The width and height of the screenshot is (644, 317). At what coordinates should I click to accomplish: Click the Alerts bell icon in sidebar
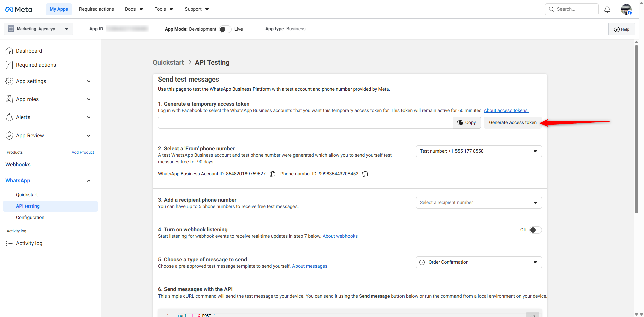[9, 117]
